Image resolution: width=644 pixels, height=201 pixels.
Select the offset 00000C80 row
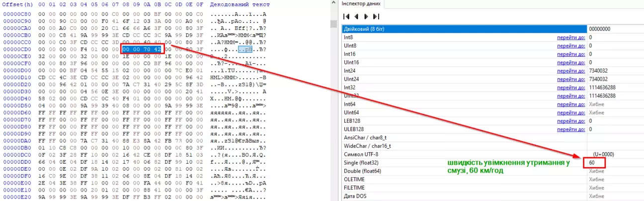point(18,14)
